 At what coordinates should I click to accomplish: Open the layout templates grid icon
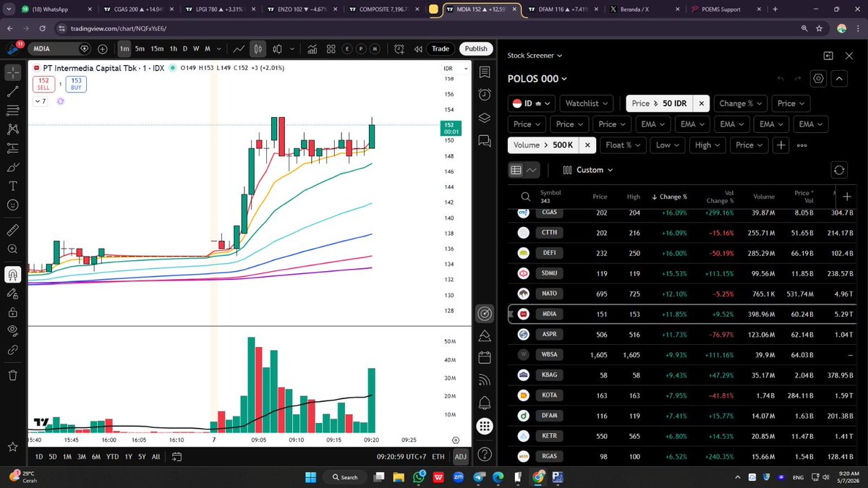tap(331, 49)
